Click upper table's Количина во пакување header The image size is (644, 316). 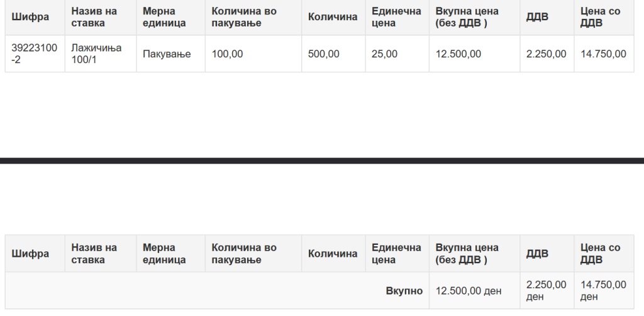click(x=244, y=17)
